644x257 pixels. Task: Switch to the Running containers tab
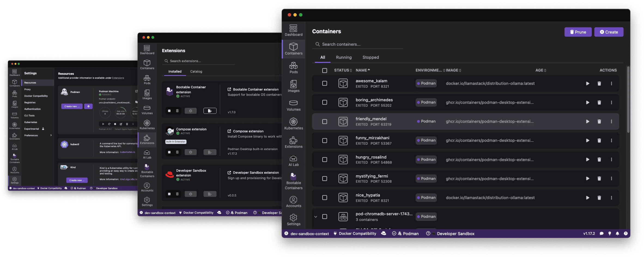coord(344,57)
